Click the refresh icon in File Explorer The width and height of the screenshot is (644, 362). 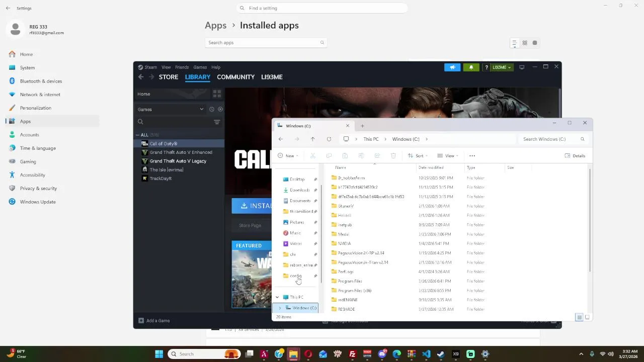click(x=329, y=139)
